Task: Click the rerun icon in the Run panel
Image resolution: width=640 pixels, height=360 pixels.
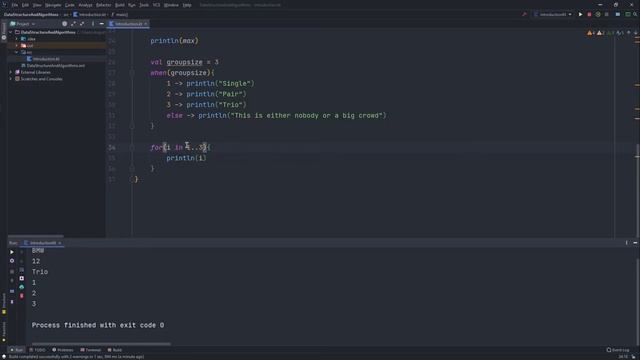Action: (12, 252)
